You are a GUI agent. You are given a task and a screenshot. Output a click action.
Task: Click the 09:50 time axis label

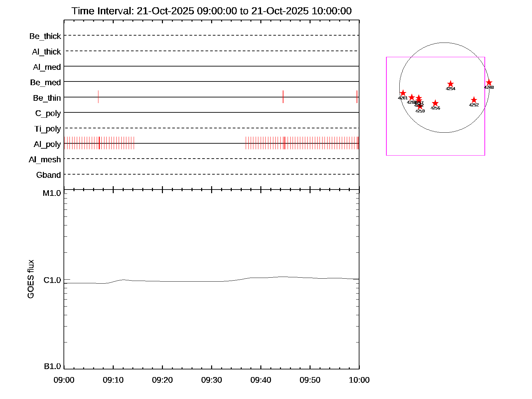(310, 380)
